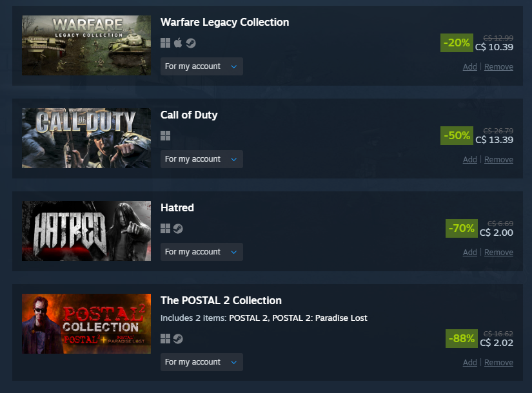Click the Windows platform icon under Call of Duty
The image size is (532, 393).
click(165, 136)
